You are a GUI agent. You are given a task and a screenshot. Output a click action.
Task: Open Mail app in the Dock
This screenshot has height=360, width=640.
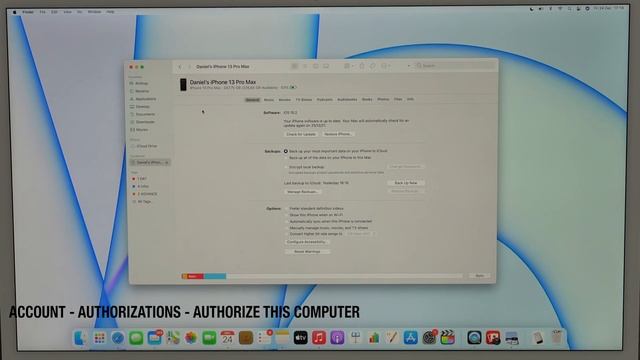(x=154, y=338)
